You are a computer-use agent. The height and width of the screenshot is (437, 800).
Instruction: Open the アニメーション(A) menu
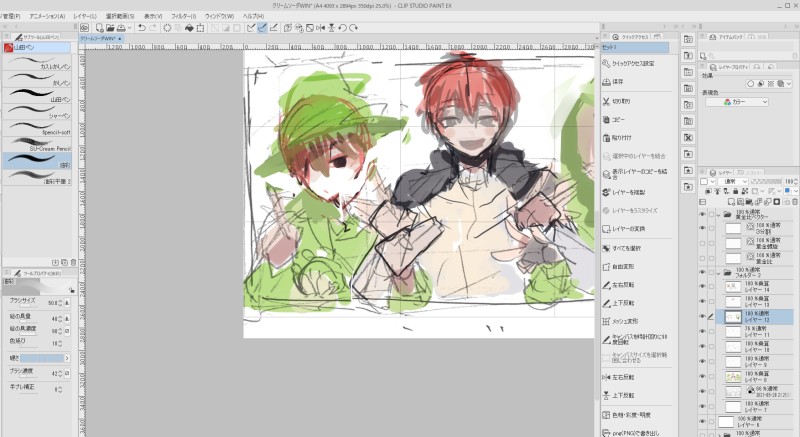(47, 16)
